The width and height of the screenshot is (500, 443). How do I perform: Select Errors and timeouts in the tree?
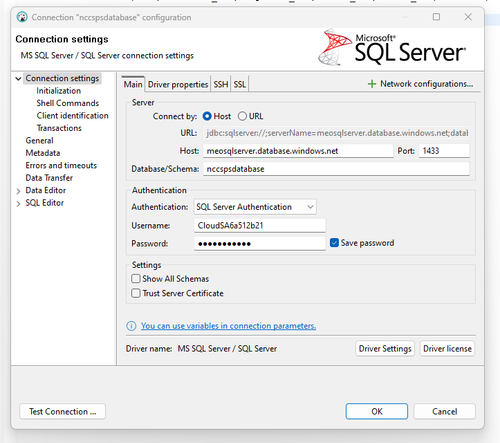coord(61,165)
